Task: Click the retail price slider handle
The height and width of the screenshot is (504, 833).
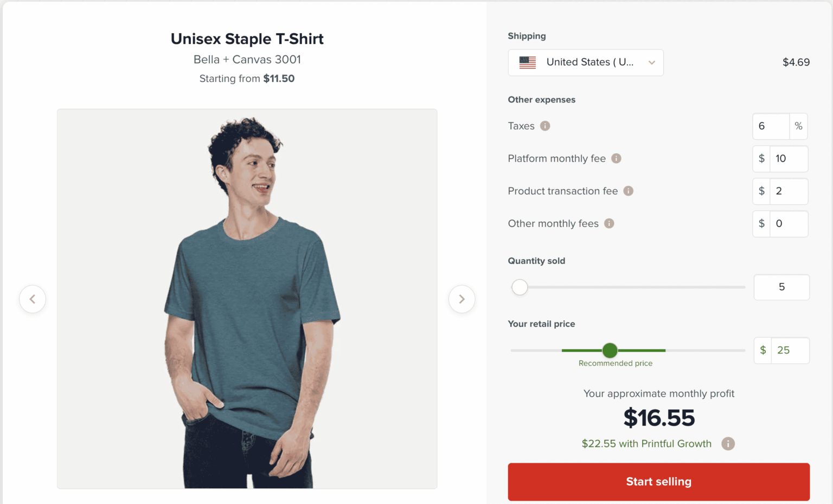Action: click(610, 351)
